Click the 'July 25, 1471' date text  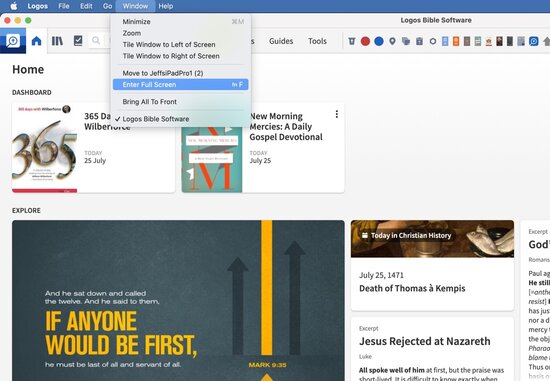[381, 275]
